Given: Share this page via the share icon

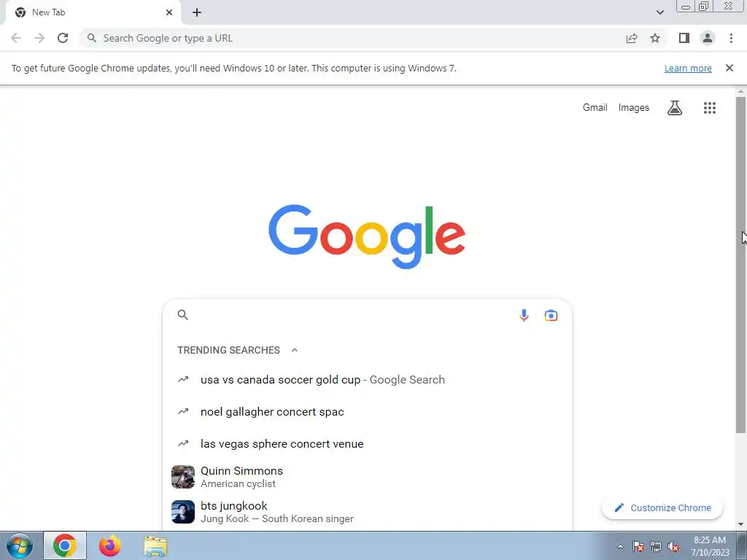Looking at the screenshot, I should [632, 38].
